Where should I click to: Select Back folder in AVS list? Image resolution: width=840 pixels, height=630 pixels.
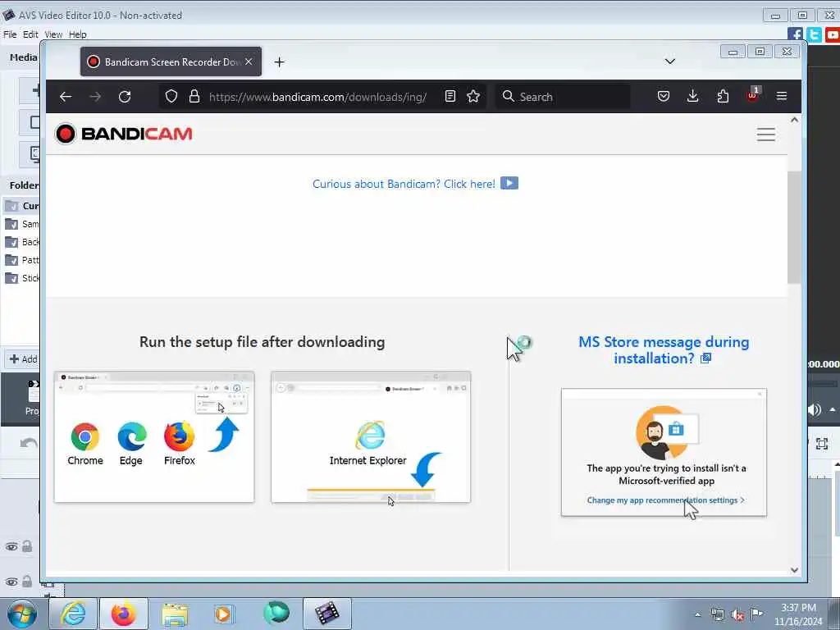tap(22, 242)
